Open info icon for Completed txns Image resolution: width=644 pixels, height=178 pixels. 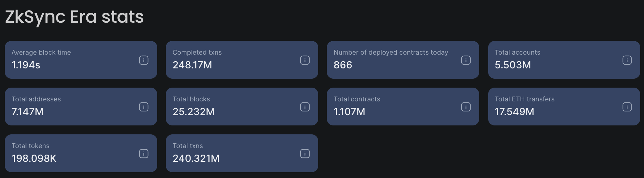pyautogui.click(x=305, y=60)
